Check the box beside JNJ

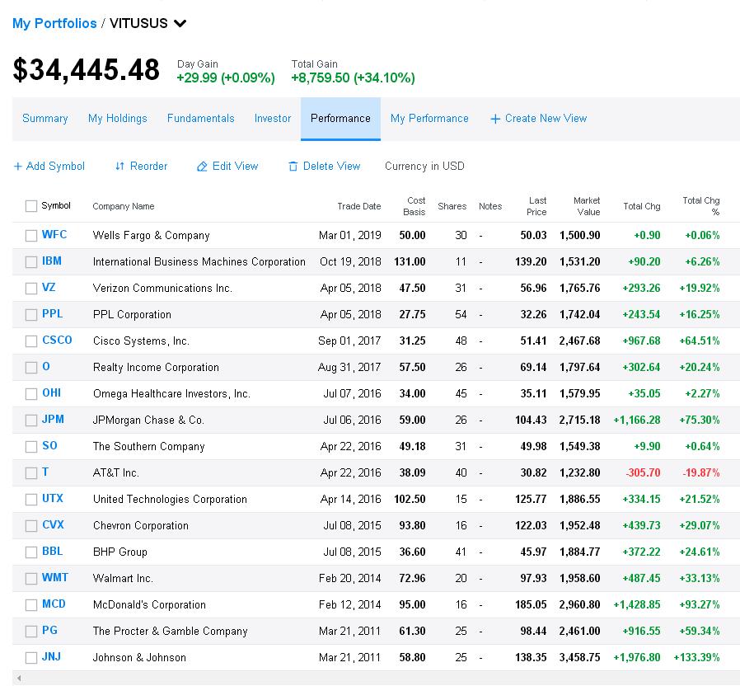coord(31,657)
